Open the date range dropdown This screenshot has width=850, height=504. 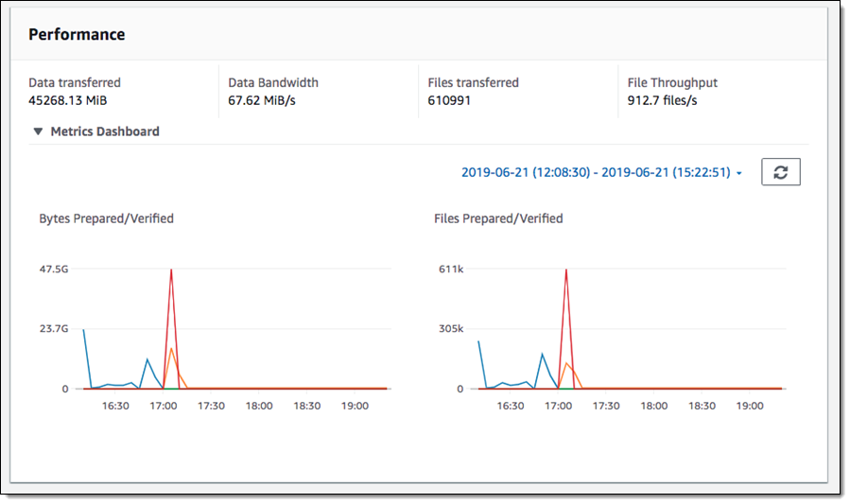click(x=596, y=173)
